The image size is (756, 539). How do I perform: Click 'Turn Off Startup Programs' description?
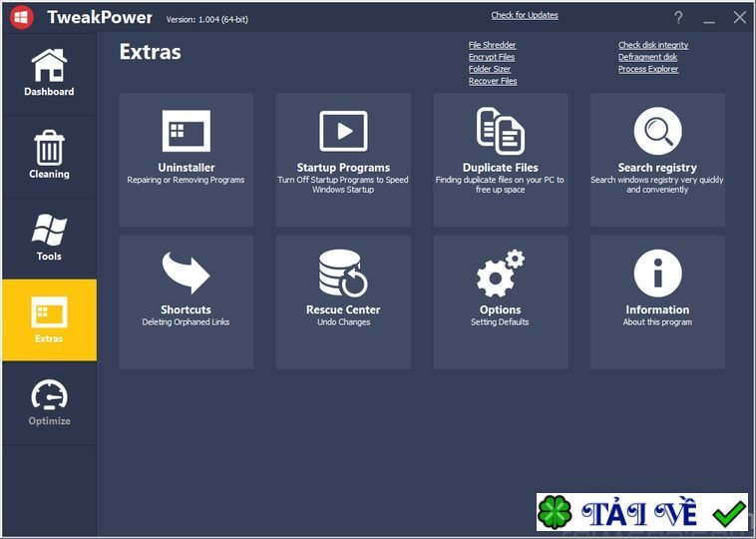click(x=343, y=185)
